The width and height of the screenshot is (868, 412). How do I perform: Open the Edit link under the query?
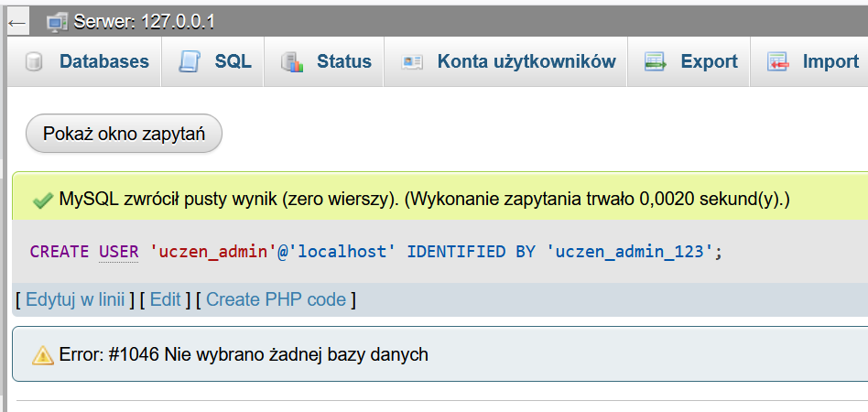165,299
